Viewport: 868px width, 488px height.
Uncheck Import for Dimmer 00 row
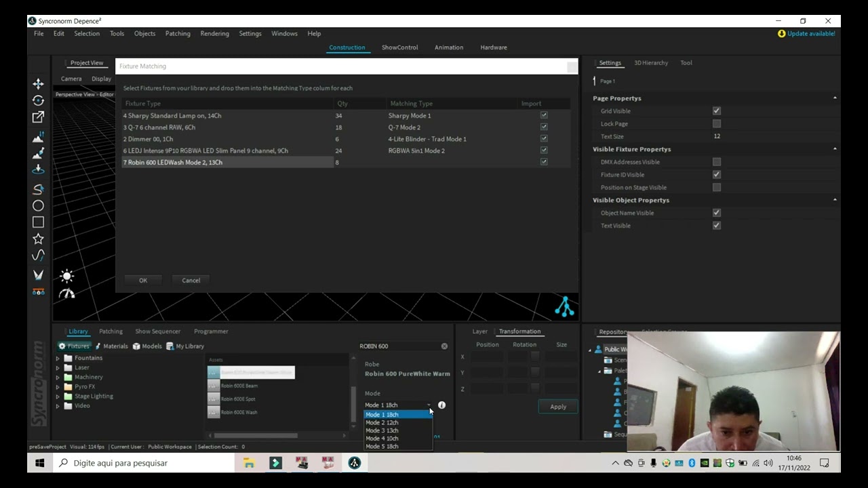click(x=544, y=138)
